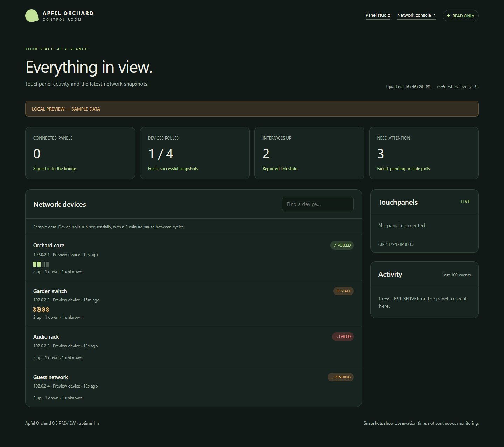Click the 192.0.2.4 address line
The height and width of the screenshot is (447, 504).
coord(65,386)
